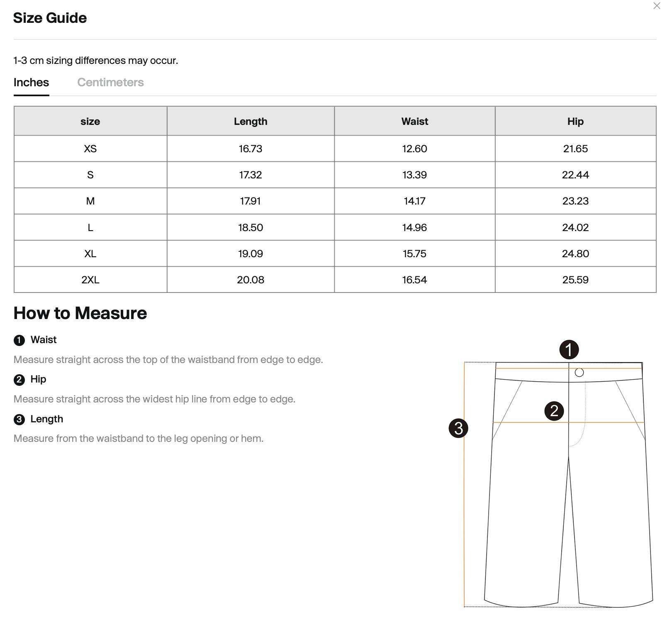Select the Inches tab

[31, 82]
